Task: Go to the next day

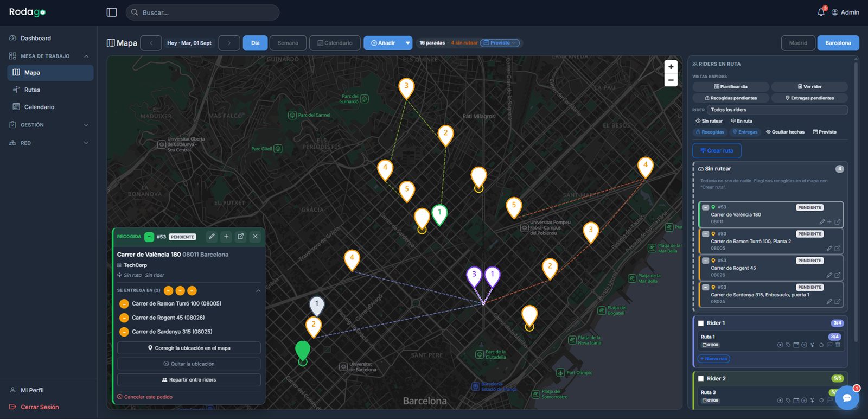Action: pyautogui.click(x=229, y=43)
